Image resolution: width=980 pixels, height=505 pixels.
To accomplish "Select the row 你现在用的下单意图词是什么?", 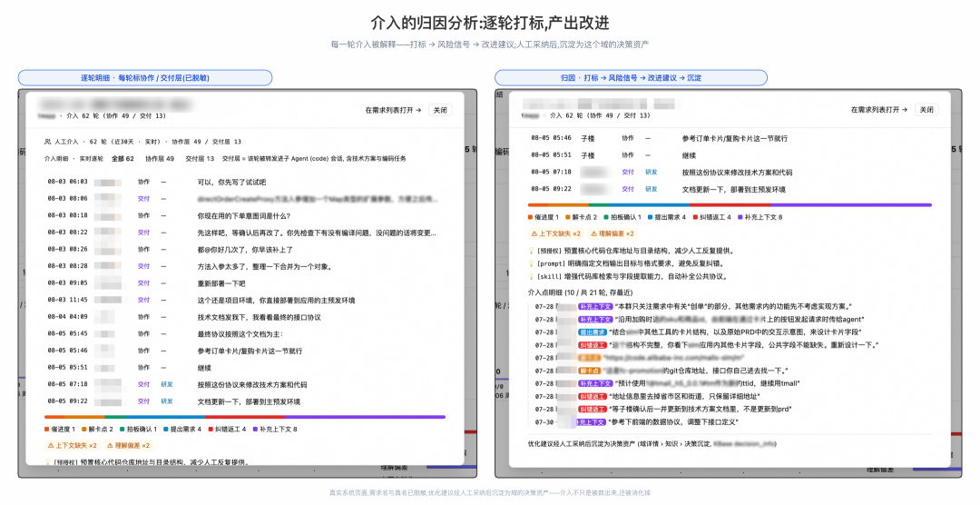I will [x=245, y=216].
